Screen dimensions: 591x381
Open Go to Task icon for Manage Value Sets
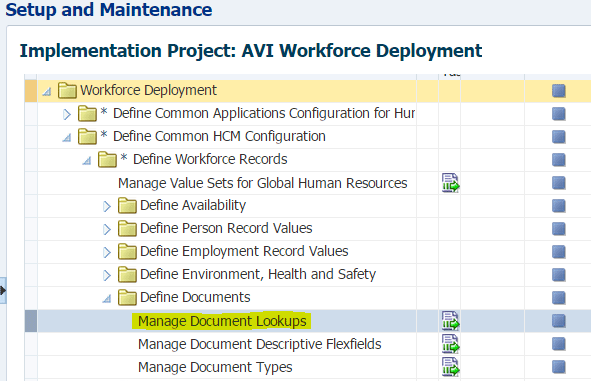point(450,183)
